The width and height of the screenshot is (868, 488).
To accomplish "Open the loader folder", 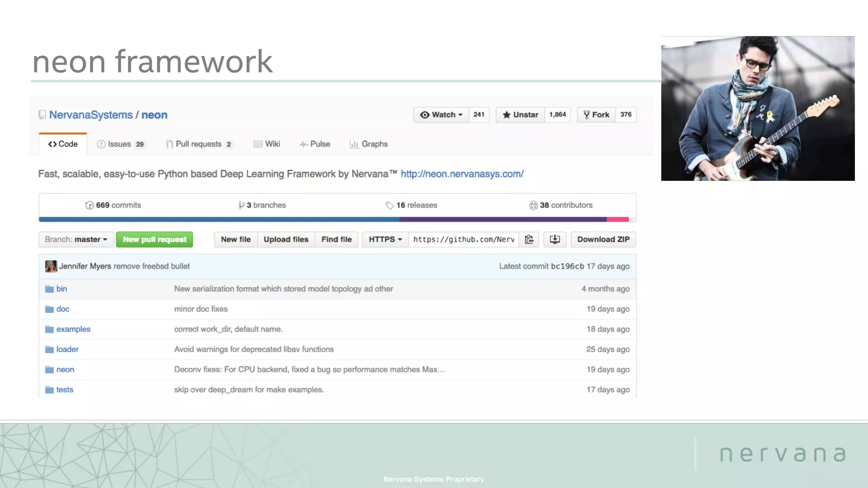I will pyautogui.click(x=67, y=349).
